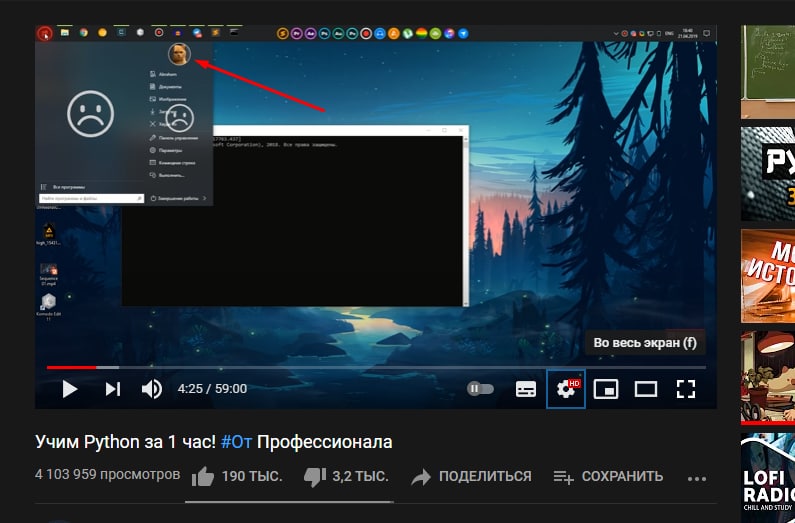Go full screen
Image resolution: width=795 pixels, height=523 pixels.
[x=686, y=389]
